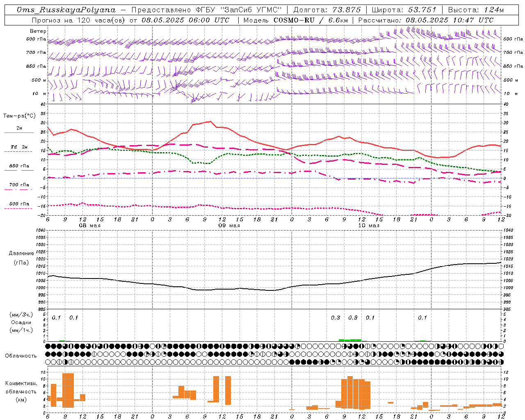Click the 10 мая date label
This screenshot has height=420, width=525.
(x=369, y=226)
